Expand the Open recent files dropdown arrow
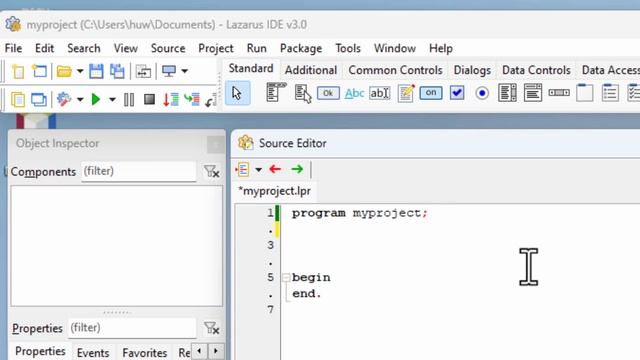Screen dimensions: 640x360 [80, 71]
